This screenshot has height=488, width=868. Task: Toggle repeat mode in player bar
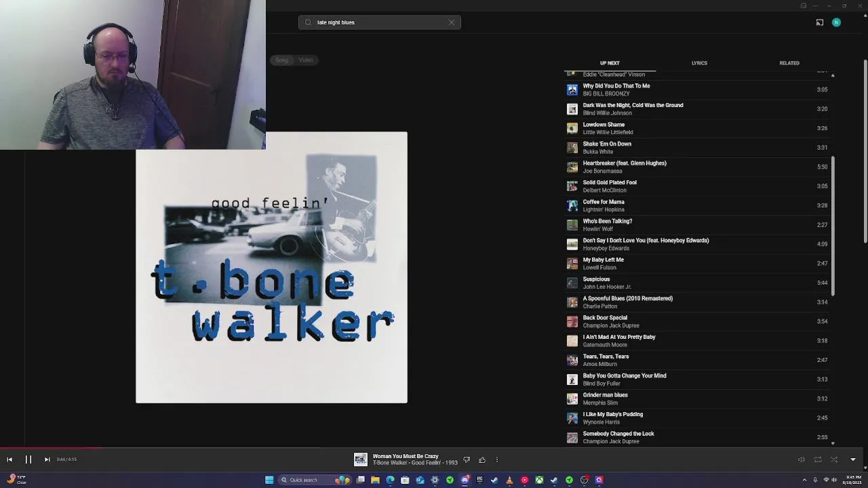click(x=818, y=460)
